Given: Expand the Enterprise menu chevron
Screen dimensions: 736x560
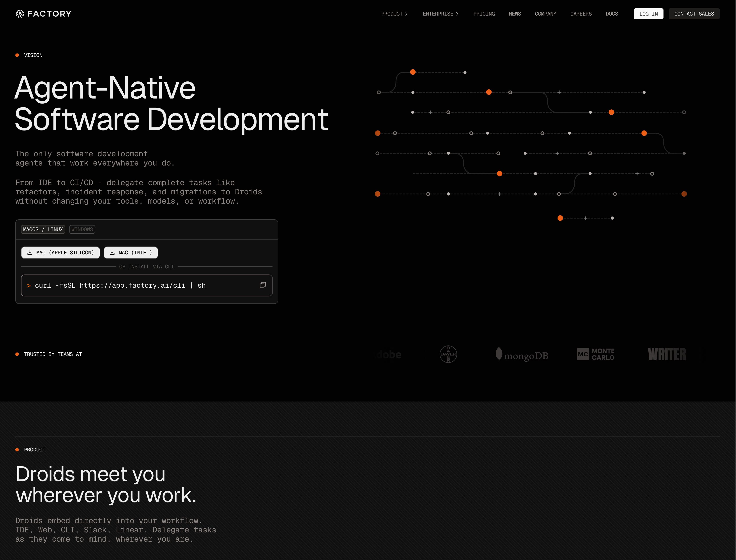Looking at the screenshot, I should coord(457,14).
